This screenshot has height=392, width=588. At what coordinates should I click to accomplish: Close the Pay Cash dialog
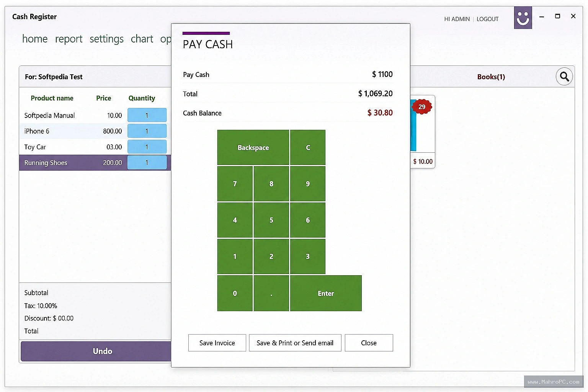coord(369,343)
